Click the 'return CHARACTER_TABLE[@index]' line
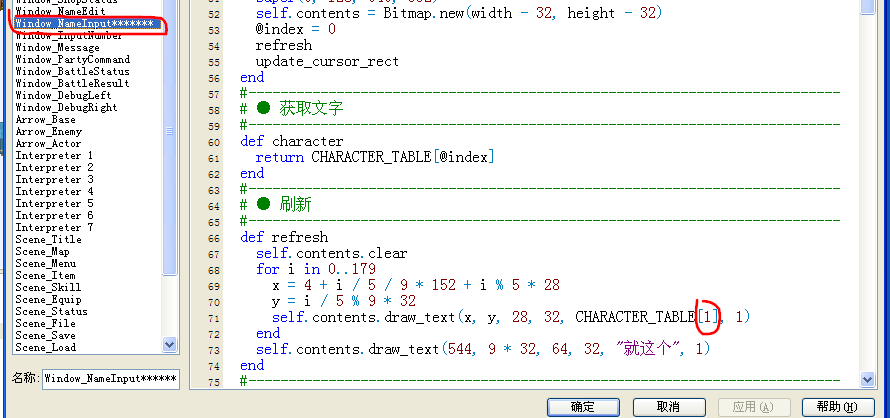 tap(375, 157)
